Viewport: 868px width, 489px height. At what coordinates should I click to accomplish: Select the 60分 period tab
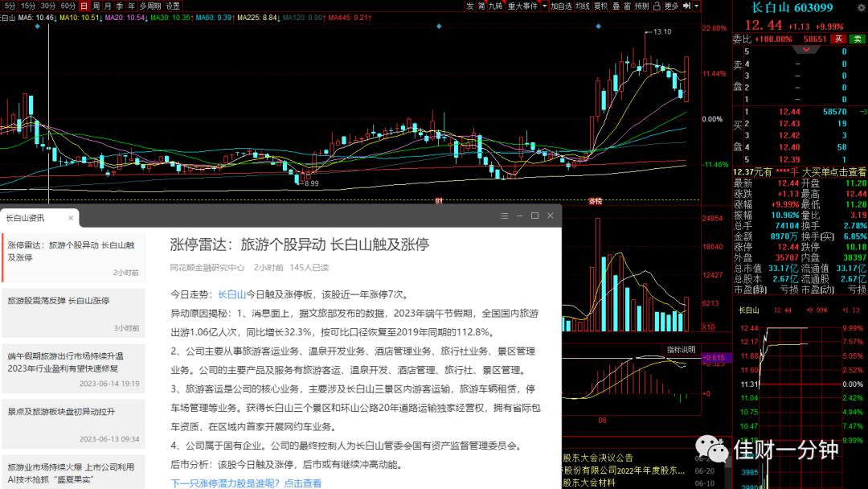click(68, 6)
